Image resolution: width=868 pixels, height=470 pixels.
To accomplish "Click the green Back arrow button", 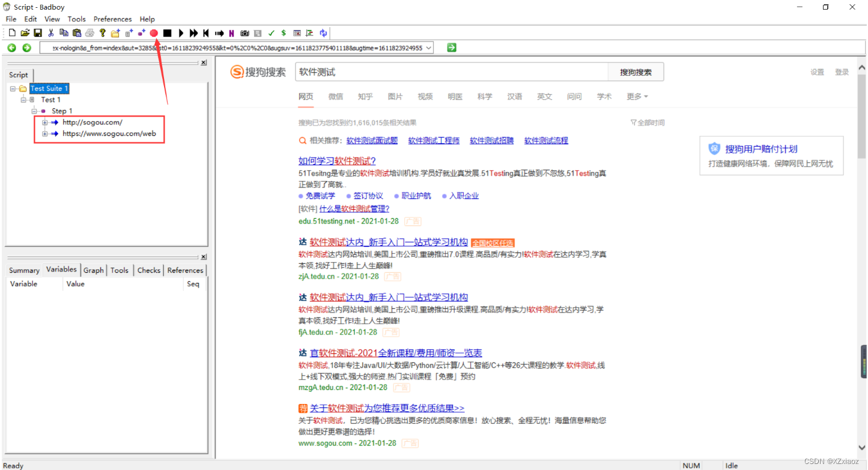I will [x=11, y=48].
